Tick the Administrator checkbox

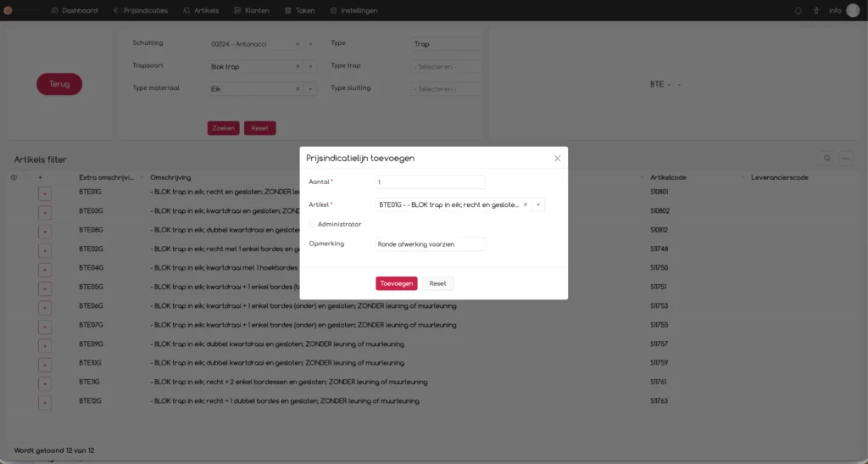pos(312,224)
